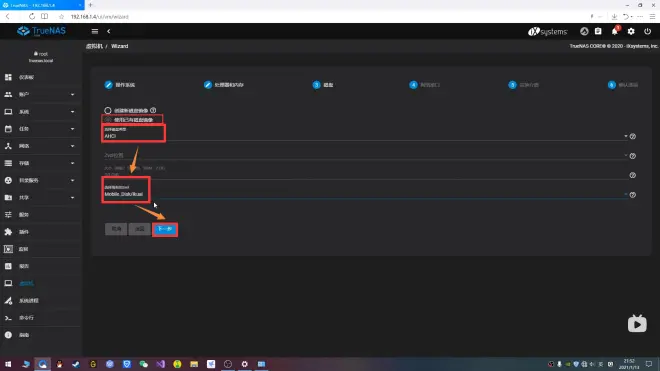Screen dimensions: 660x371
Task: Click the power icon in top bar
Action: click(647, 31)
